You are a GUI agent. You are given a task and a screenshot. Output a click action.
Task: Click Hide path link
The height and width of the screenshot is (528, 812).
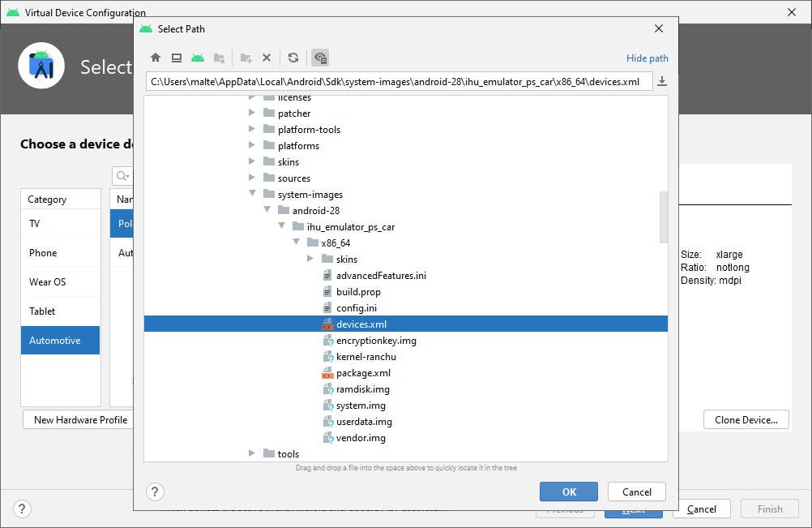tap(647, 58)
